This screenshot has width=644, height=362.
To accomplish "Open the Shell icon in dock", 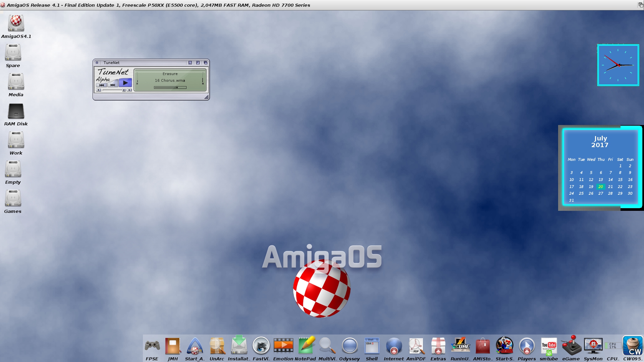I will point(372,346).
